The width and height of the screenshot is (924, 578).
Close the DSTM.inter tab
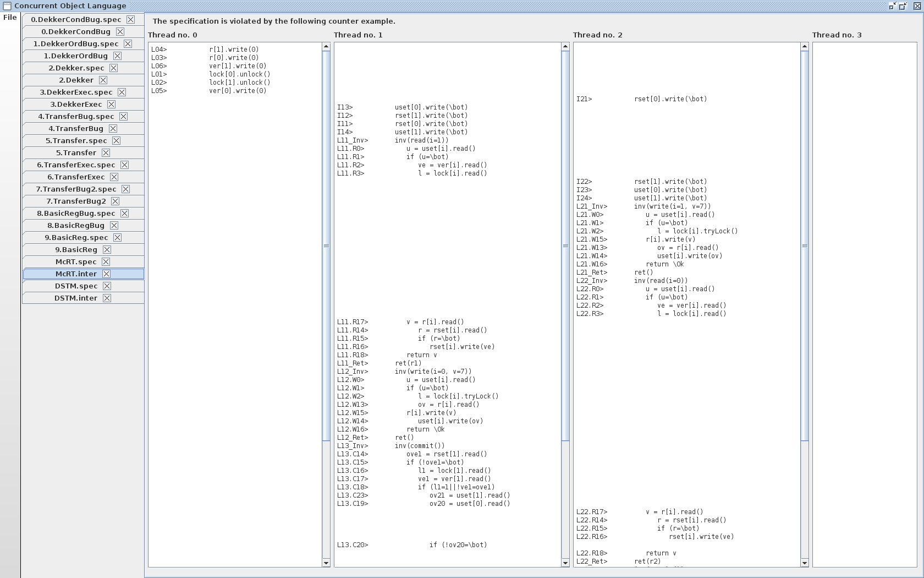point(107,298)
